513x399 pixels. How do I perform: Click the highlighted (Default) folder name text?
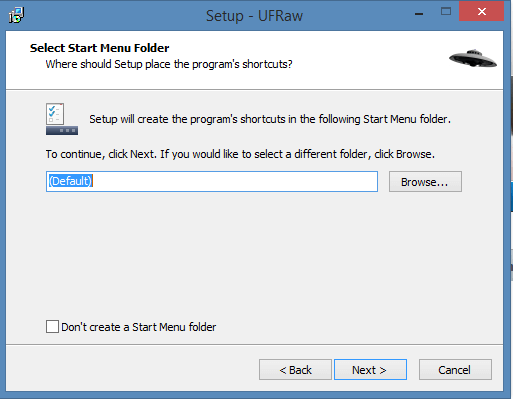70,181
